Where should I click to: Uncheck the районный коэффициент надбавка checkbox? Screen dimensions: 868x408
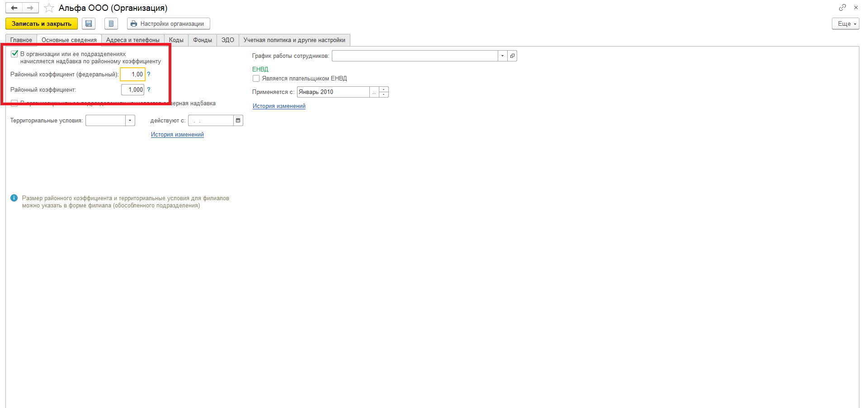pos(14,54)
